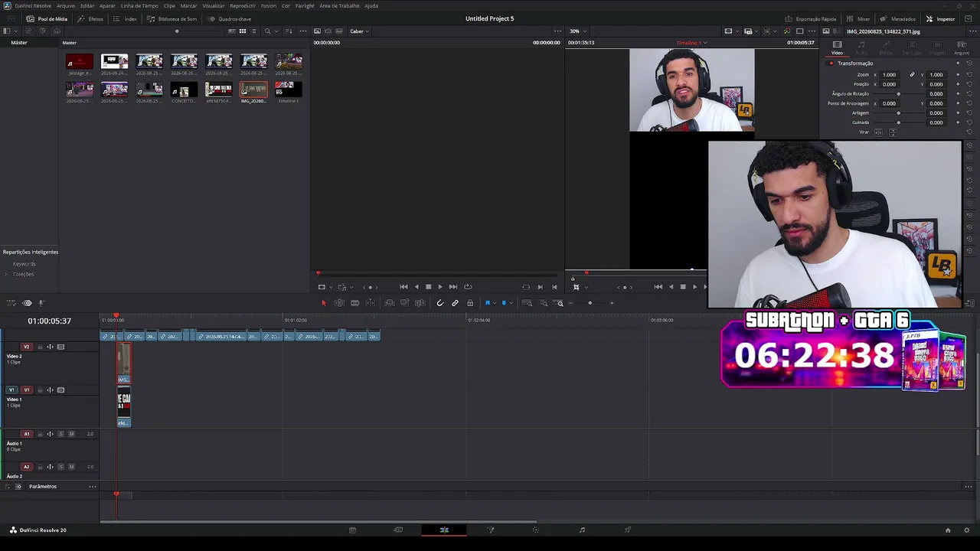980x551 pixels.
Task: Adjust the Ângulo de Rotação slider
Action: pyautogui.click(x=899, y=94)
